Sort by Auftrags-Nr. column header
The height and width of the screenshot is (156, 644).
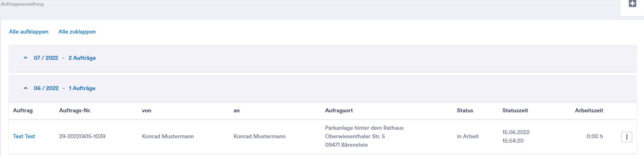pos(75,110)
